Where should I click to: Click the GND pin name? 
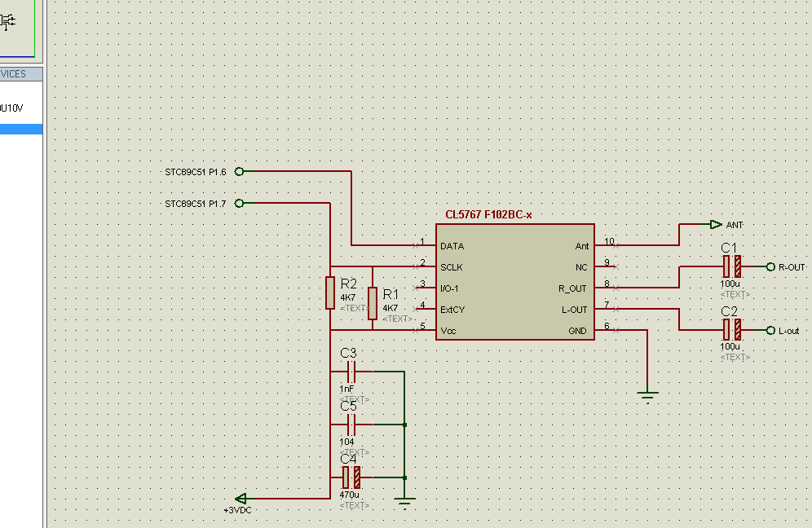pyautogui.click(x=577, y=331)
